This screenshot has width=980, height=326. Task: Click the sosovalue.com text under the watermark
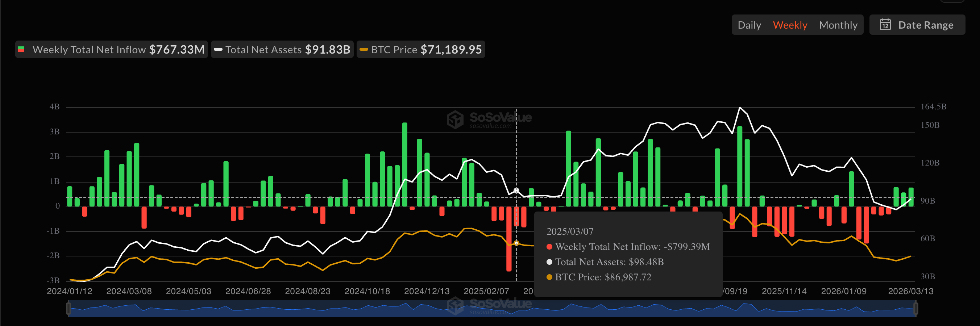click(x=490, y=128)
